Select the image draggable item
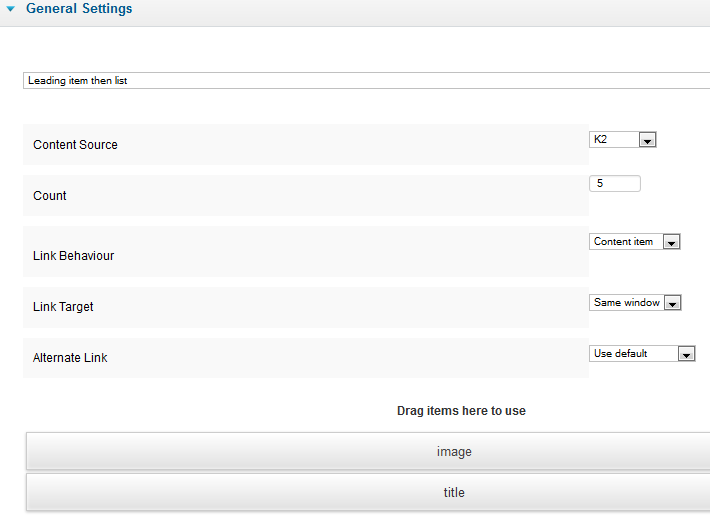The image size is (710, 523). pos(368,451)
